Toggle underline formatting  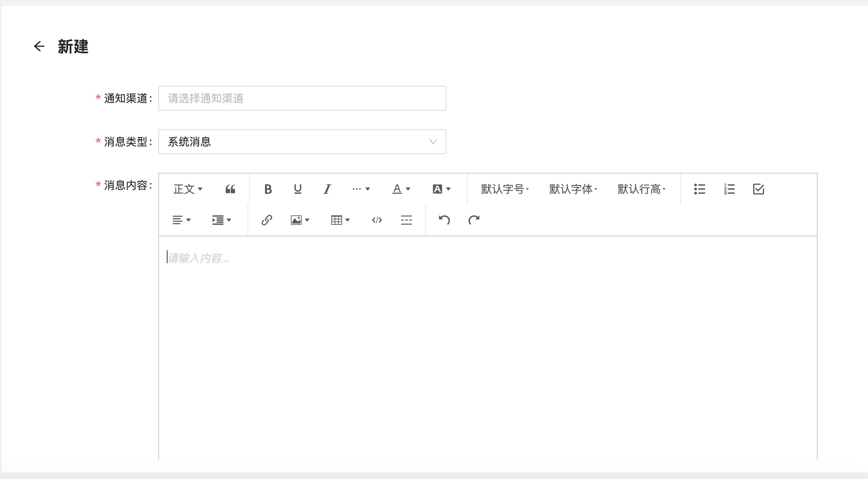pos(297,189)
